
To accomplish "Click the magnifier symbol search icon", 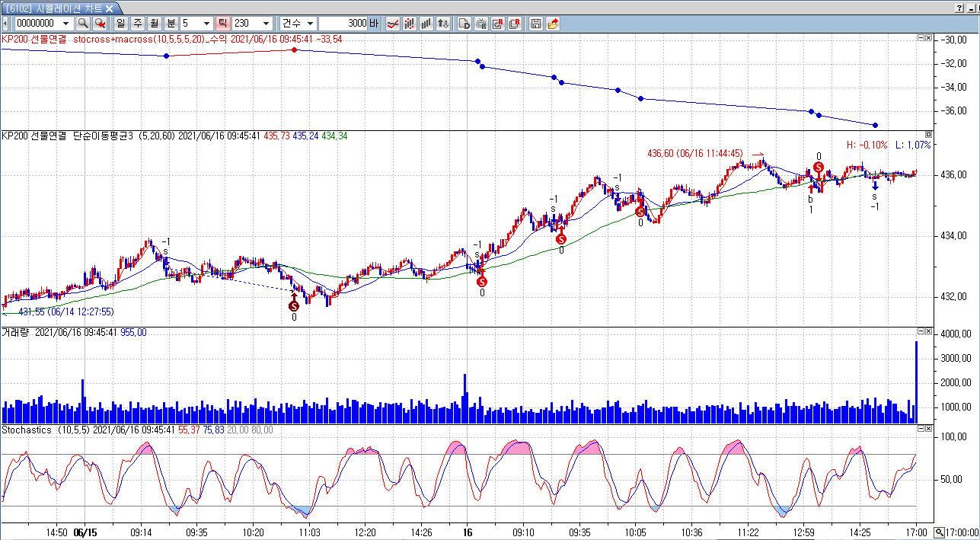I will pos(82,24).
